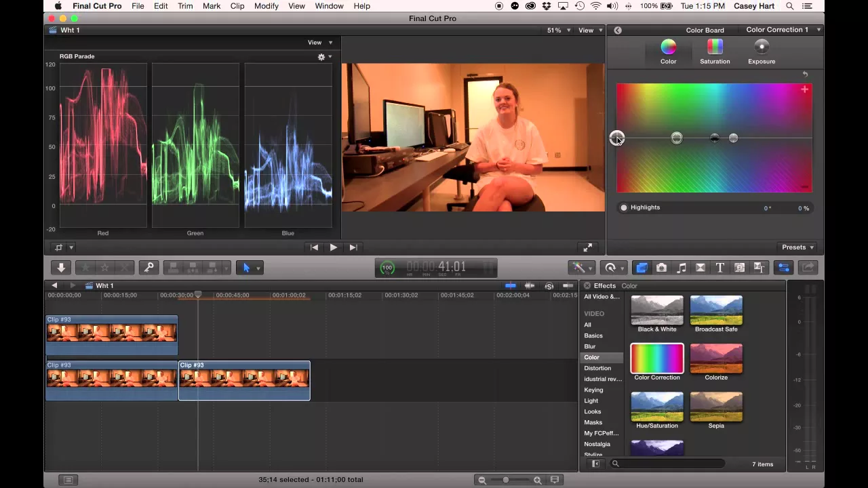868x488 pixels.
Task: Import media with the down-arrow button
Action: tap(61, 268)
